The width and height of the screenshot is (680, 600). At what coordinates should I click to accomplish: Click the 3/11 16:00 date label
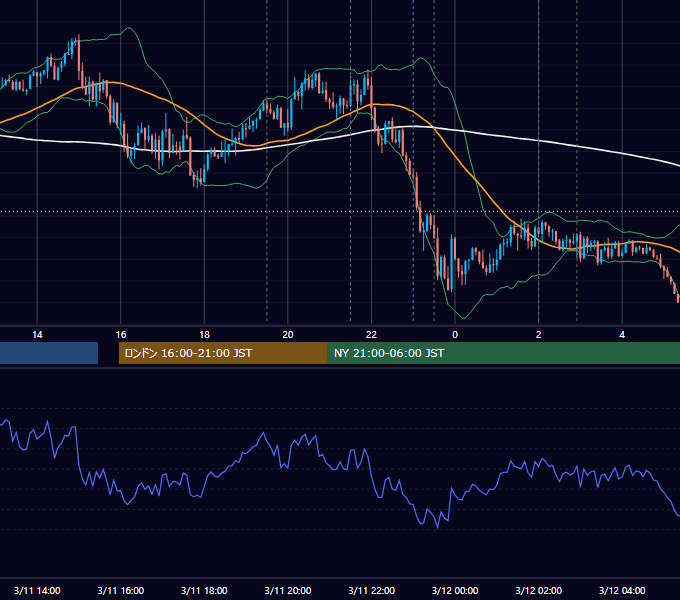(121, 590)
